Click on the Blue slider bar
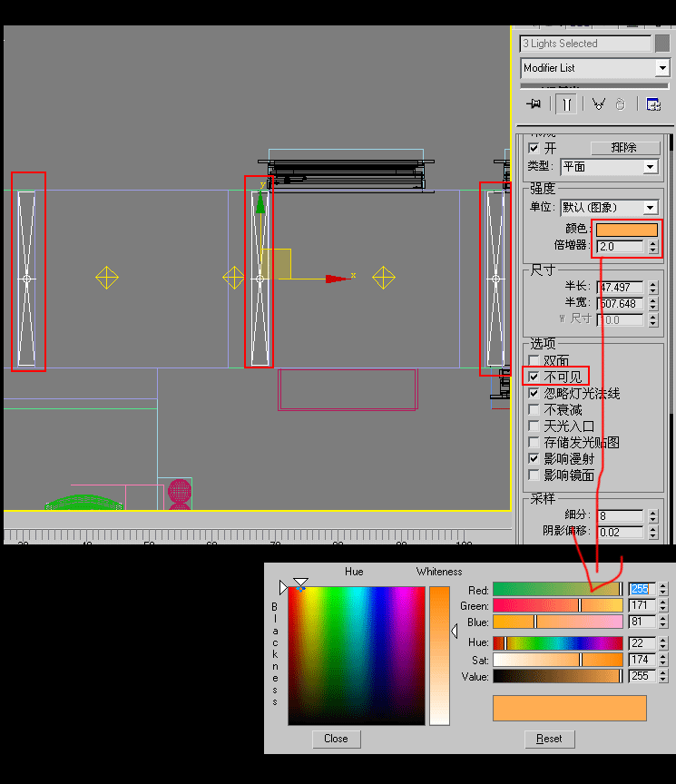 pos(558,622)
